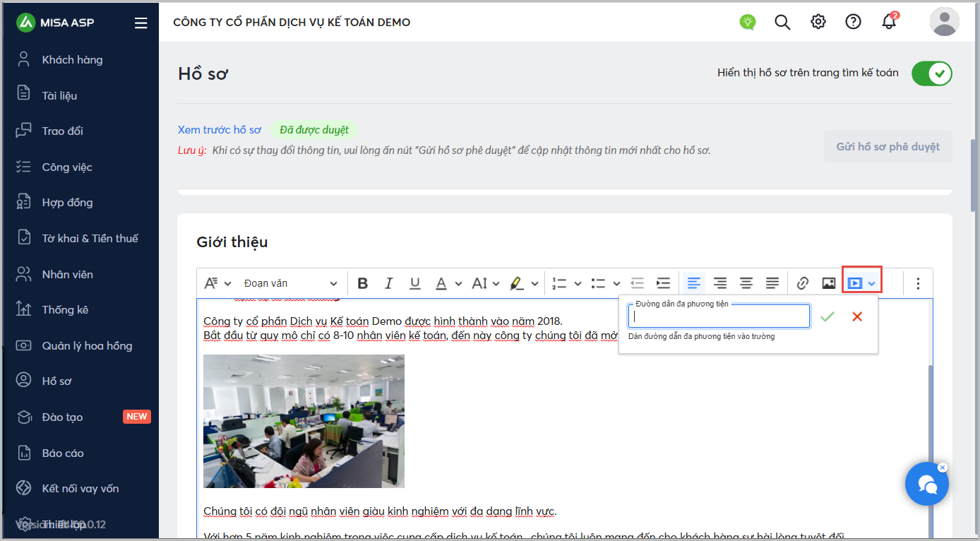Open the settings gear in header
This screenshot has width=980, height=541.
click(x=818, y=22)
